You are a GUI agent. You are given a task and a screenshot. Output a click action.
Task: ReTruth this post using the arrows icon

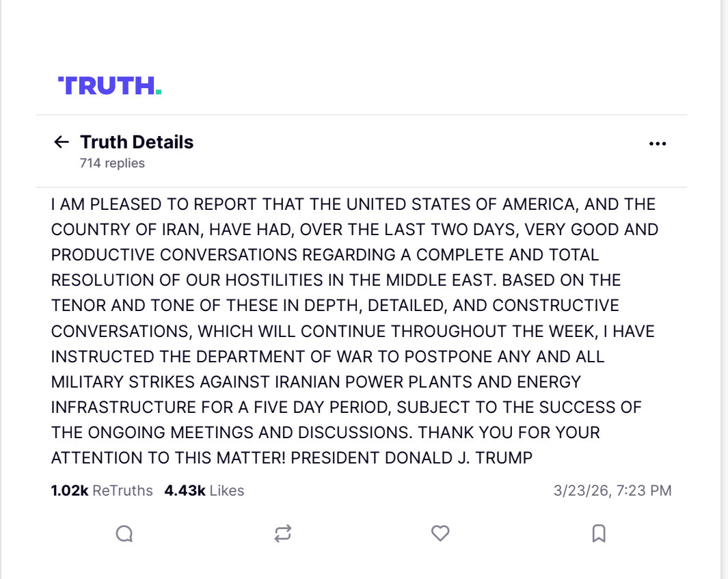282,533
